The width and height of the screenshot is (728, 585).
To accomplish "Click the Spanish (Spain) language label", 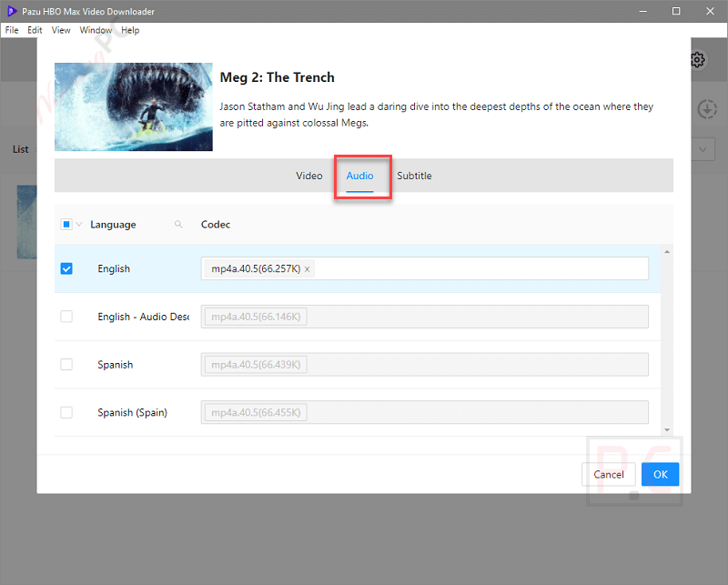I will click(132, 412).
